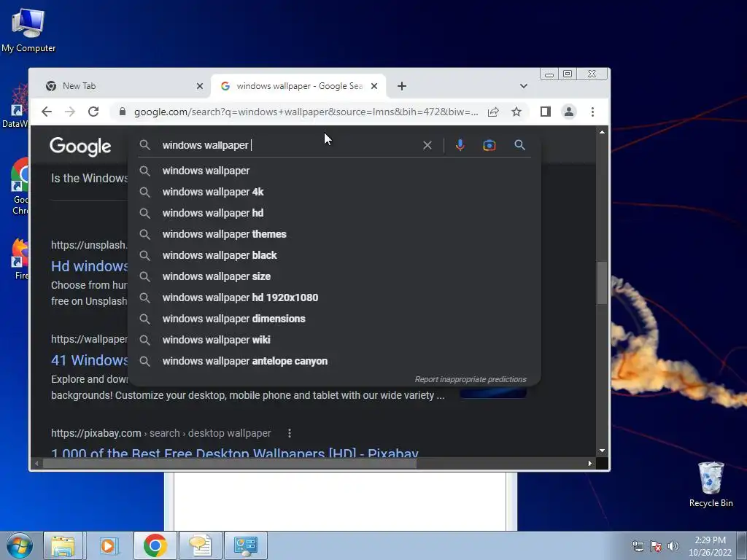Open Windows Explorer from taskbar
Viewport: 747px width, 560px height.
63,545
